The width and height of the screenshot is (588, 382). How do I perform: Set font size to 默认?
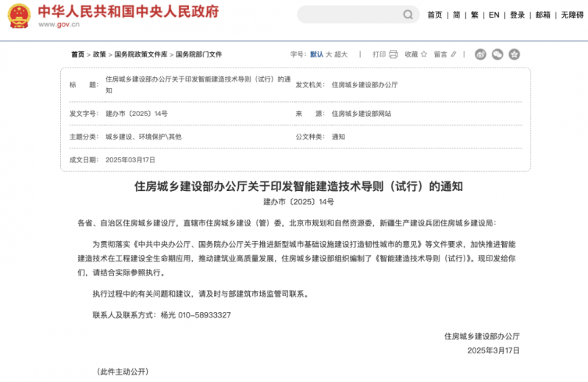[317, 54]
